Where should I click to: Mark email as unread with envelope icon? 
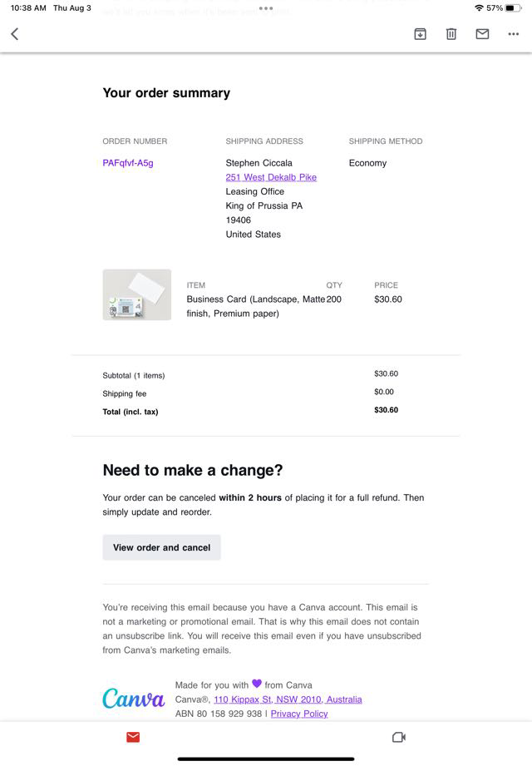point(482,34)
